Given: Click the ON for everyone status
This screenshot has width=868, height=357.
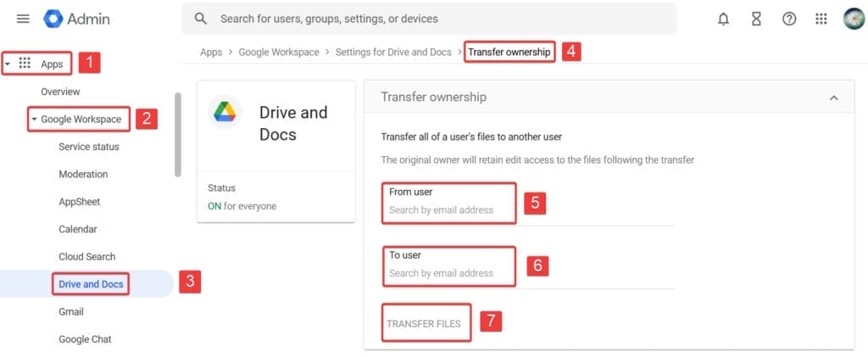Looking at the screenshot, I should click(242, 206).
